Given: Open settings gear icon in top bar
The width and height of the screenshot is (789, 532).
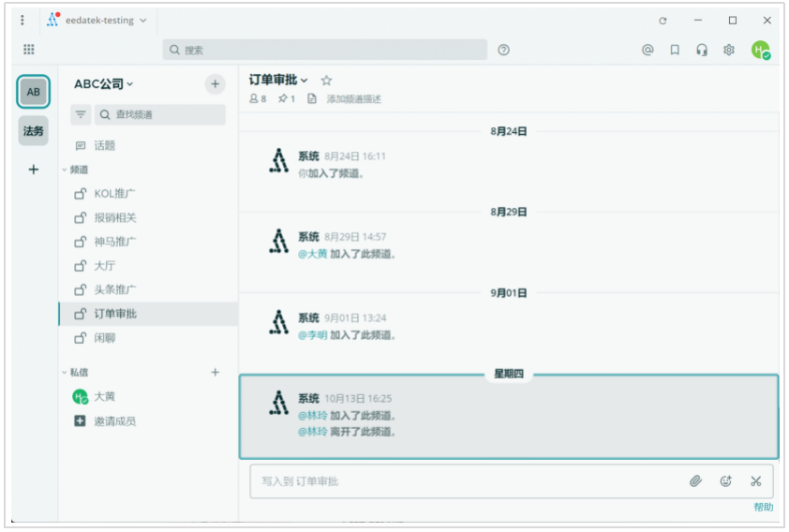Looking at the screenshot, I should click(x=729, y=50).
